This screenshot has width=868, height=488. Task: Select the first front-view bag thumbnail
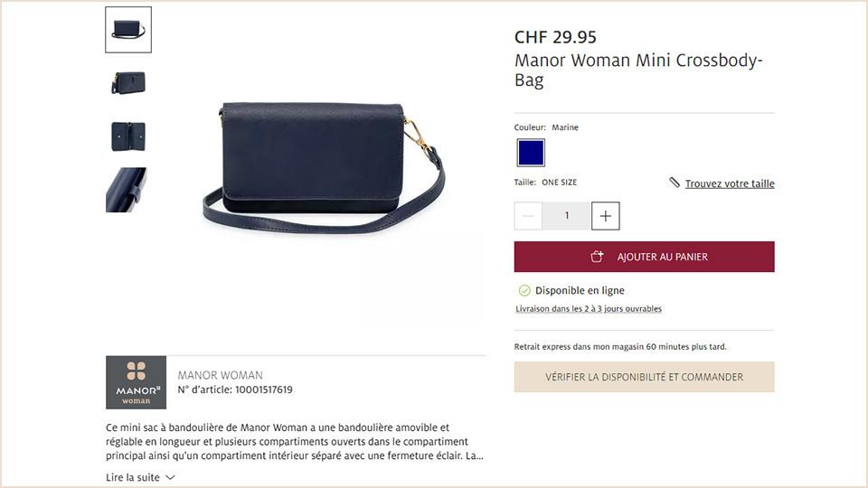click(x=128, y=30)
